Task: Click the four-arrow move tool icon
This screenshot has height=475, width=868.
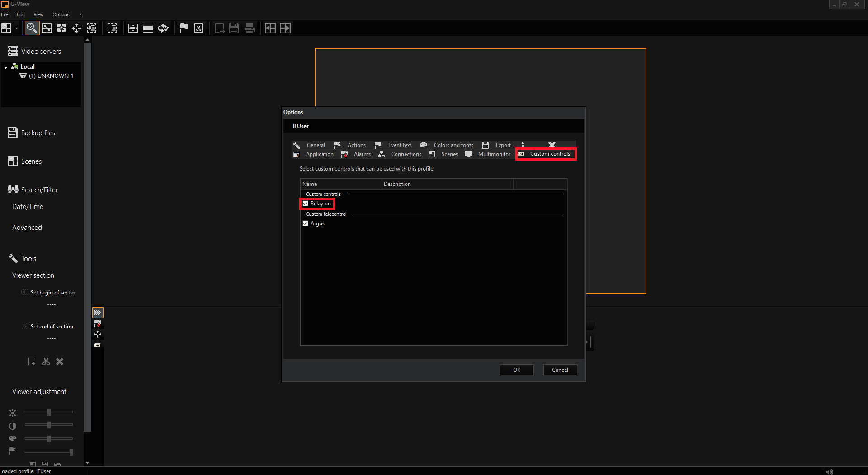Action: pos(76,28)
